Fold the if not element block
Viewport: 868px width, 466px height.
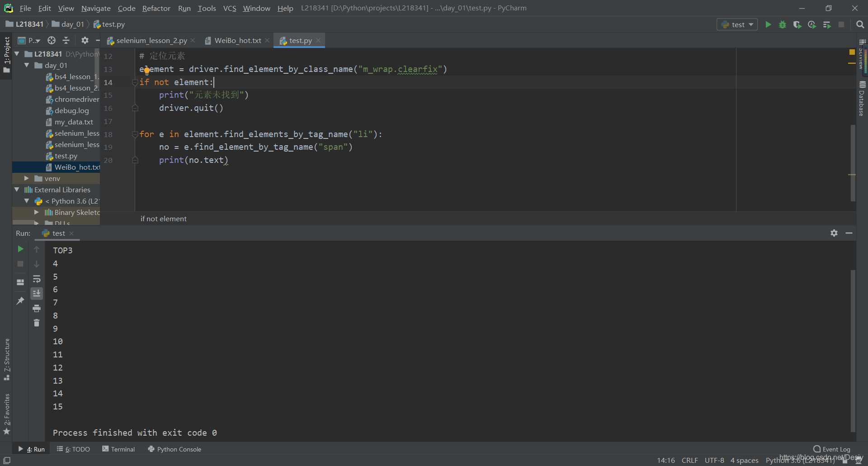tap(134, 82)
